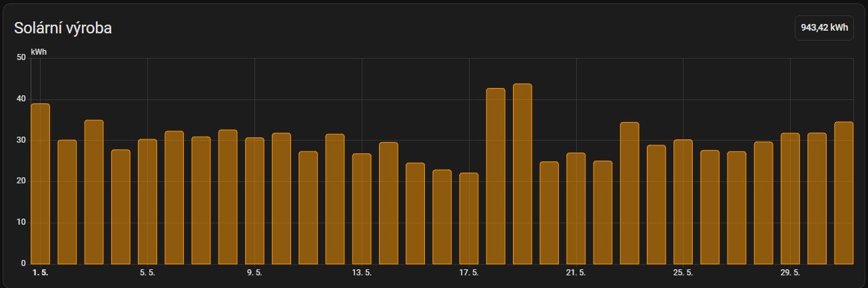Select the bar for 5. 5.

click(147, 202)
